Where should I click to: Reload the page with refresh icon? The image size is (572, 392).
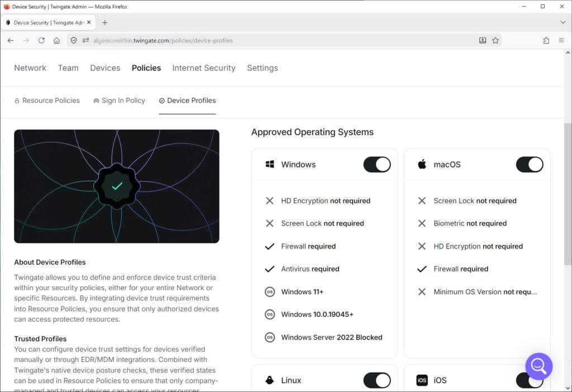pos(41,40)
